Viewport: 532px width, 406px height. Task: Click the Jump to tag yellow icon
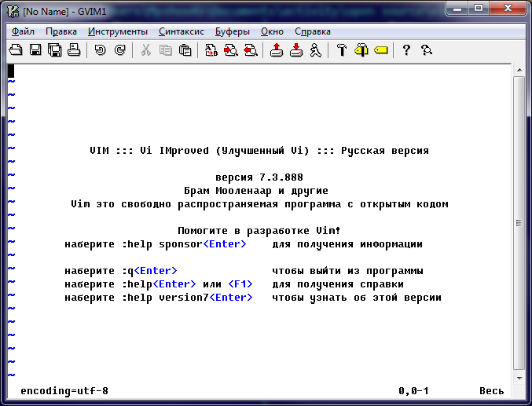click(381, 50)
